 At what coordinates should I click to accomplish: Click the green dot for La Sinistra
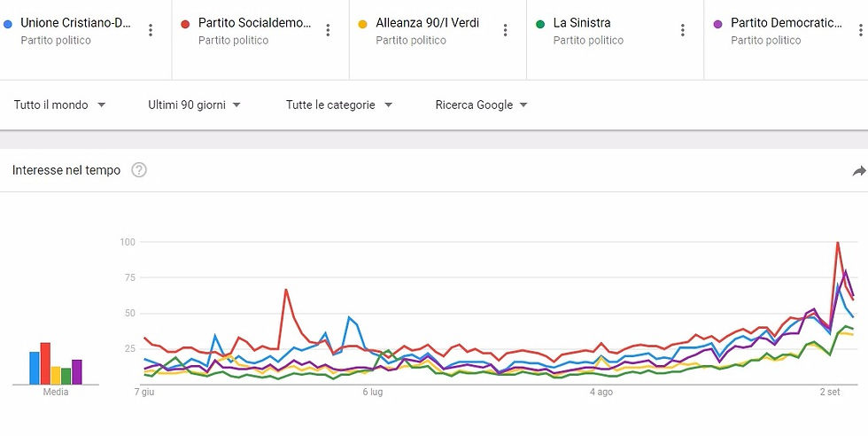coord(540,24)
